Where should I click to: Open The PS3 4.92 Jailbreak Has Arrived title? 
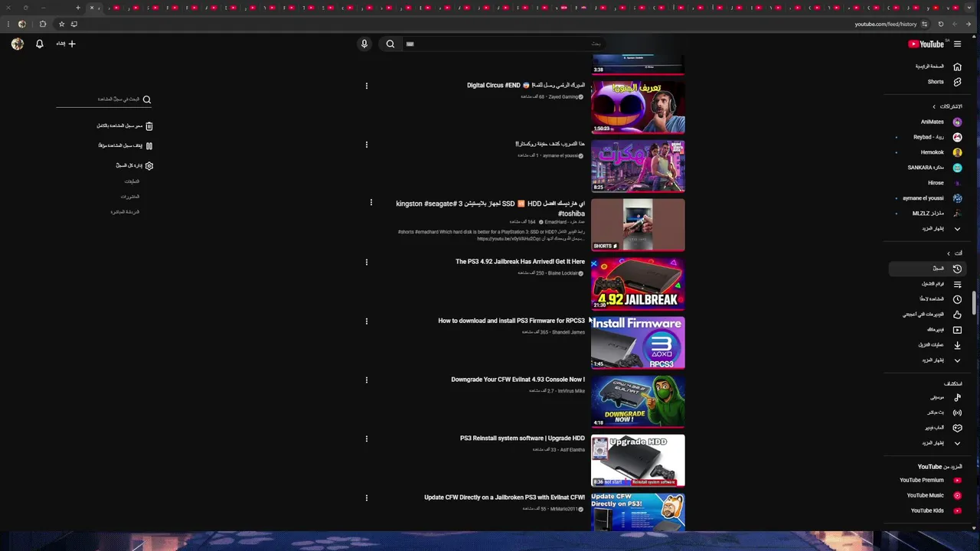pos(520,262)
